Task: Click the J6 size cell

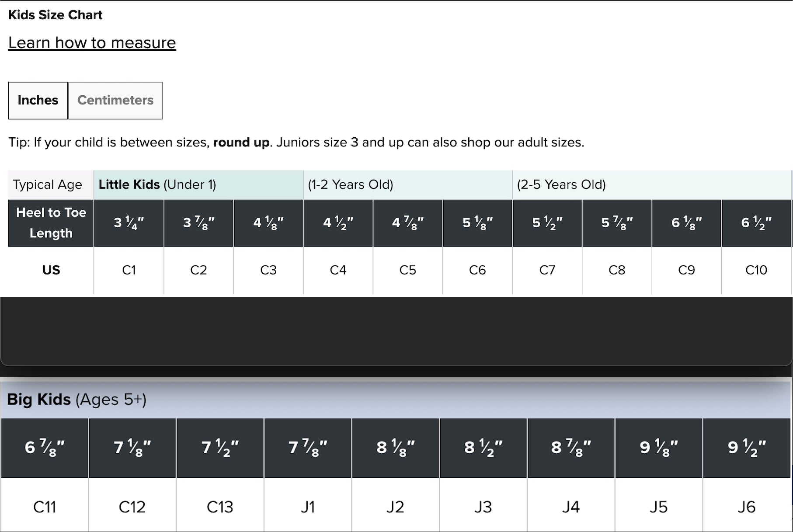Action: (x=746, y=507)
